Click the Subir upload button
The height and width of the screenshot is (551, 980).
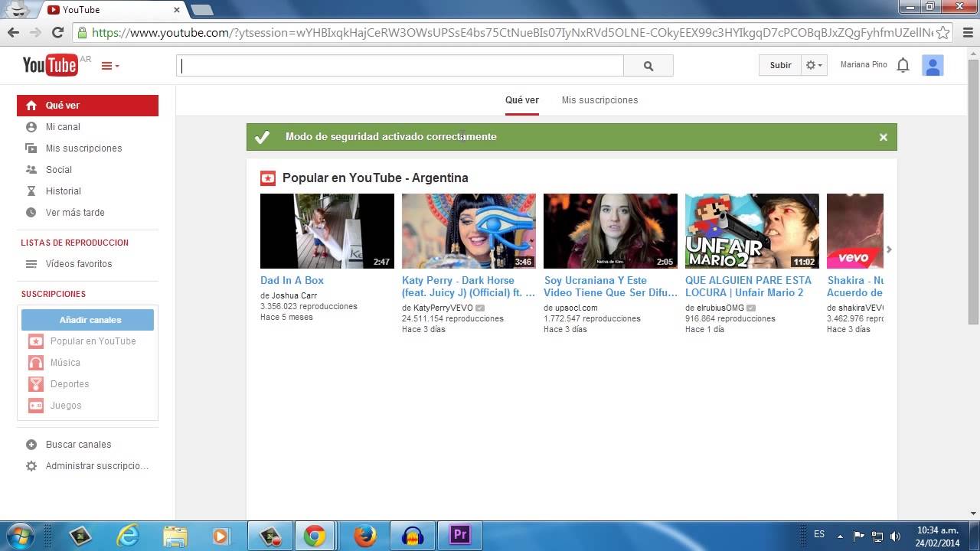pyautogui.click(x=780, y=65)
